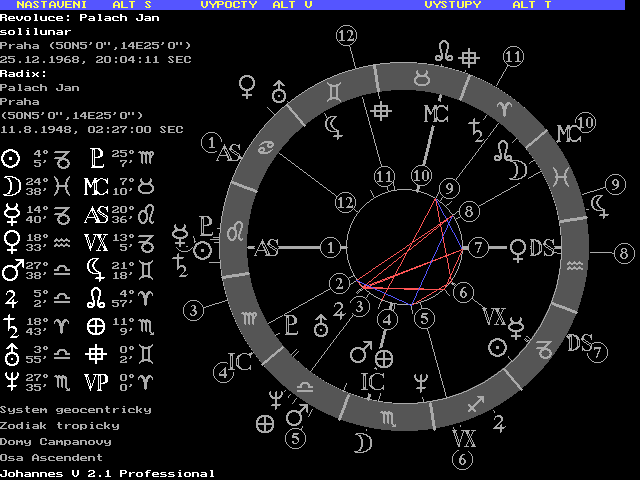Open the NASTAVENI menu
The height and width of the screenshot is (480, 640).
[50, 5]
